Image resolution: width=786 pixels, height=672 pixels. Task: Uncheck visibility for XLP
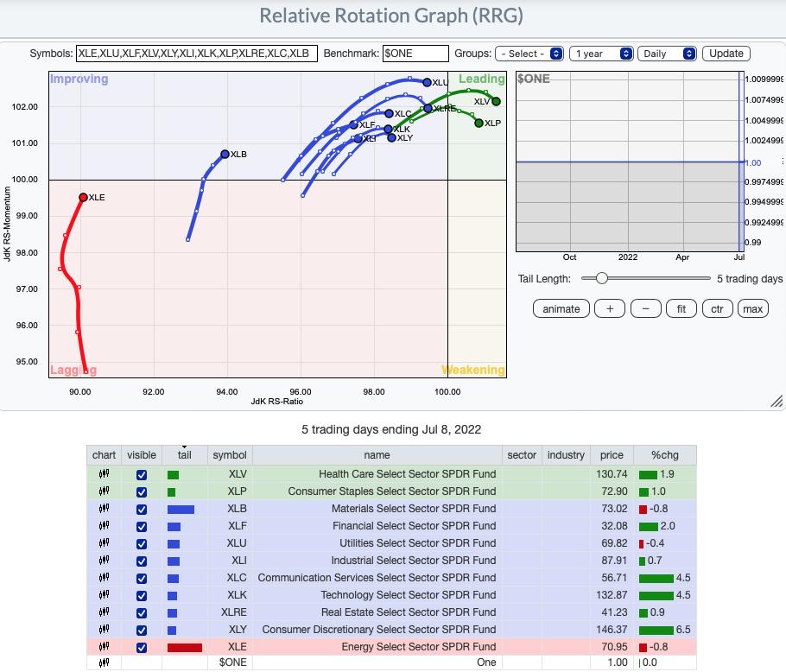pyautogui.click(x=142, y=491)
